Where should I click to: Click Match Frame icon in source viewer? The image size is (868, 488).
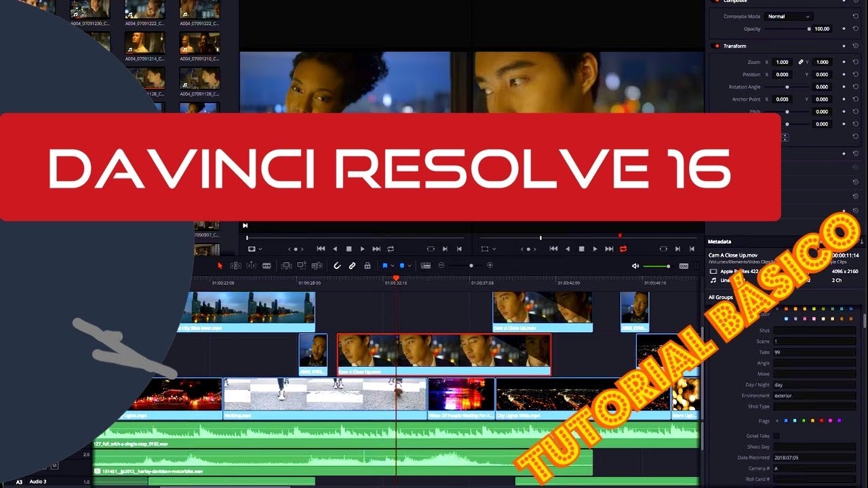[x=431, y=249]
